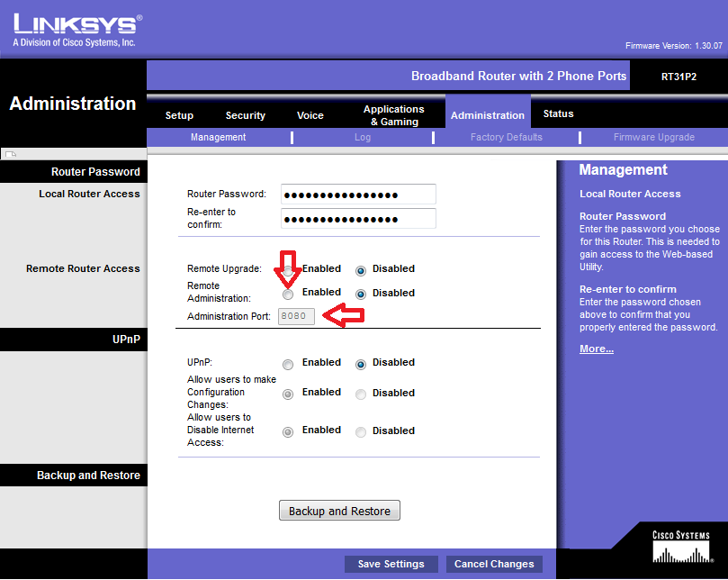Set Remote Administration to Disabled
Image resolution: width=728 pixels, height=580 pixels.
click(361, 295)
